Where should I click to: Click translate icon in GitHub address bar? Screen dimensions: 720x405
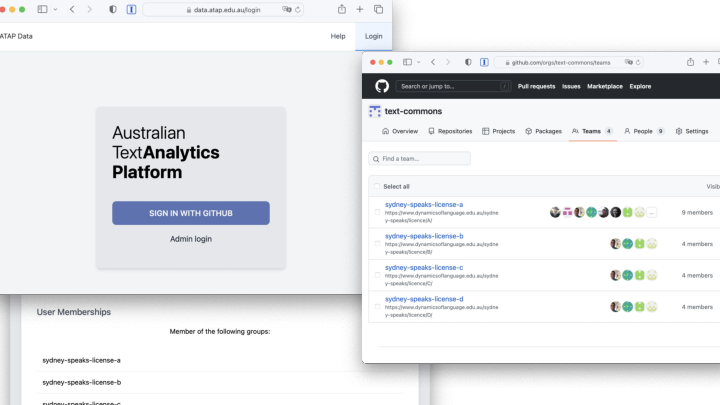pyautogui.click(x=629, y=62)
